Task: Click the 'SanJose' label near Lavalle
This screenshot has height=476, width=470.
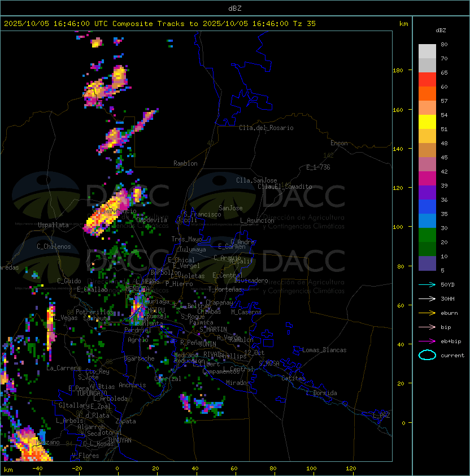Action: [x=230, y=208]
